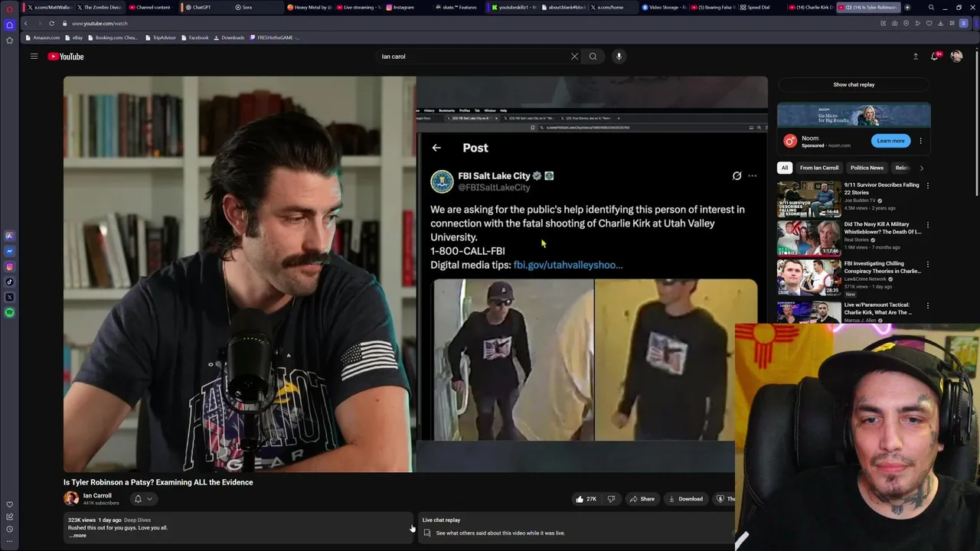Open downloads icon in browser toolbar
The height and width of the screenshot is (551, 980).
click(x=940, y=23)
